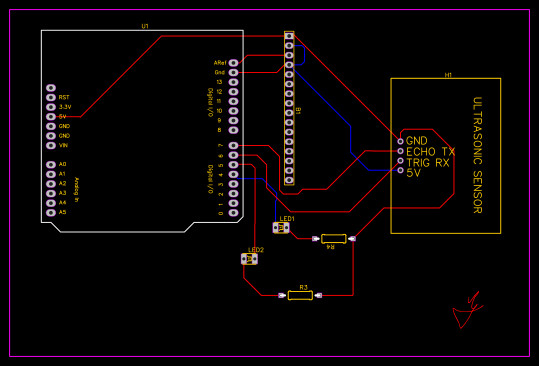Select the A0 analog pin pad
This screenshot has height=366, width=539.
pos(51,165)
